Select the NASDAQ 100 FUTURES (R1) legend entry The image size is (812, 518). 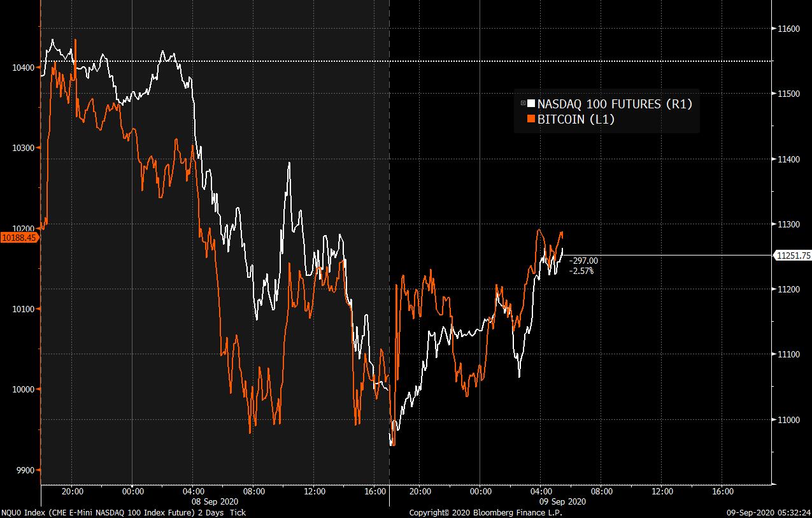pyautogui.click(x=614, y=103)
